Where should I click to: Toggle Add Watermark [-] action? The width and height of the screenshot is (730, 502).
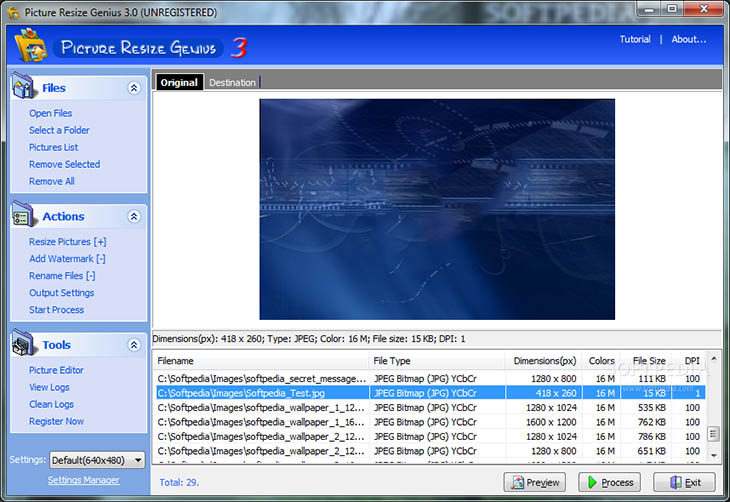pyautogui.click(x=67, y=259)
